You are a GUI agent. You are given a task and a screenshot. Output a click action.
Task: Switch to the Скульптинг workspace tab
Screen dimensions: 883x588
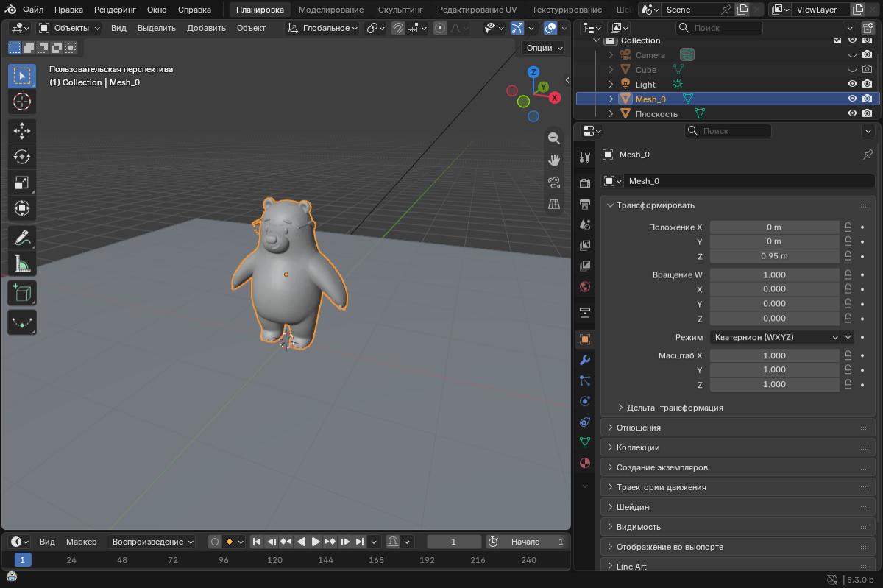point(400,10)
